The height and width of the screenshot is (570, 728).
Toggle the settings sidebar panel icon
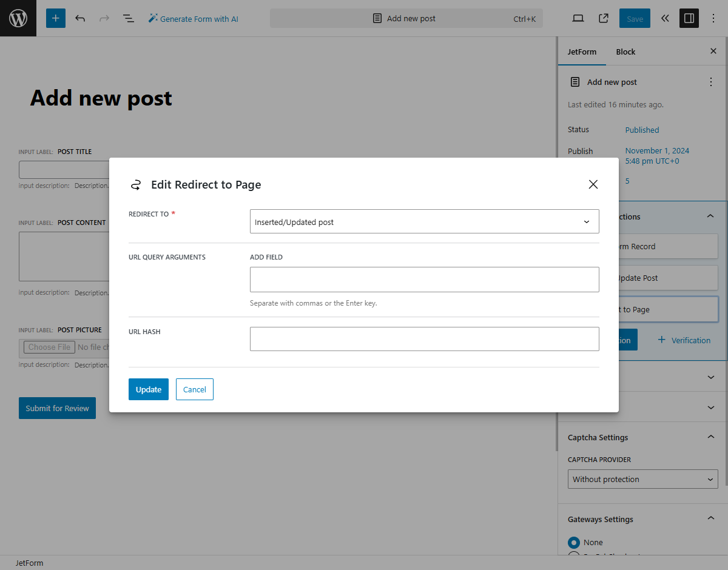pyautogui.click(x=689, y=18)
